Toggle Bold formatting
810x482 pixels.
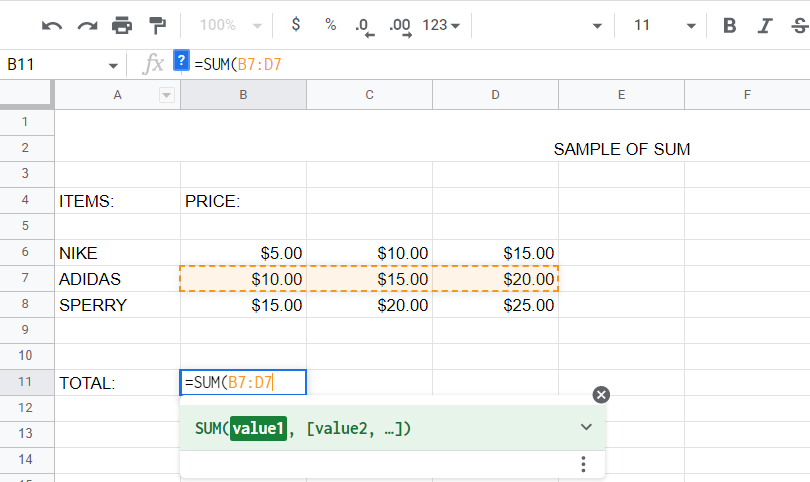(729, 25)
